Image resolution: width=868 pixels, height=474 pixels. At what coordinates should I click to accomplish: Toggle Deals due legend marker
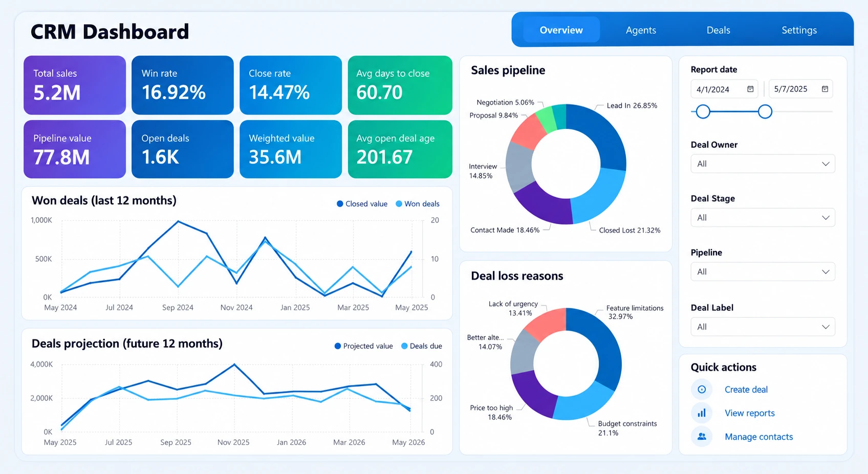pyautogui.click(x=404, y=346)
